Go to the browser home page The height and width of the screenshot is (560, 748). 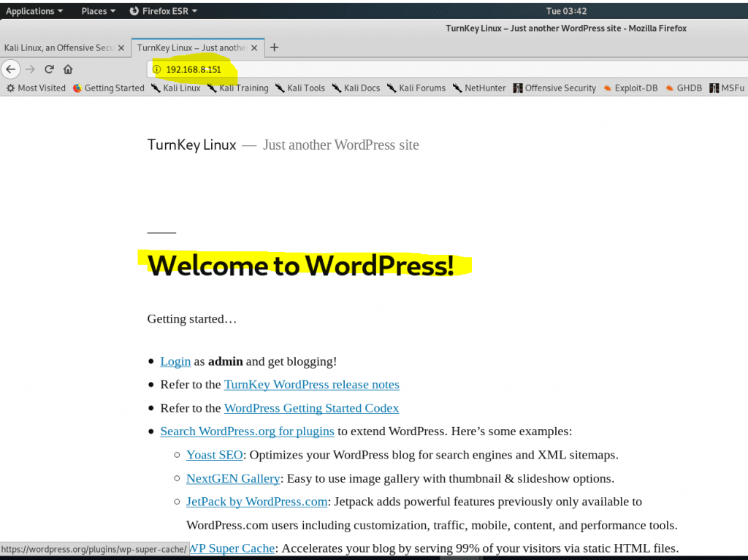[x=68, y=69]
